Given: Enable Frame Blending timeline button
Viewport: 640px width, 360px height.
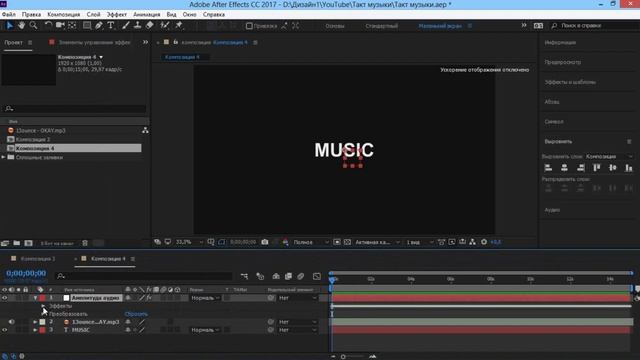Looking at the screenshot, I should 288,276.
